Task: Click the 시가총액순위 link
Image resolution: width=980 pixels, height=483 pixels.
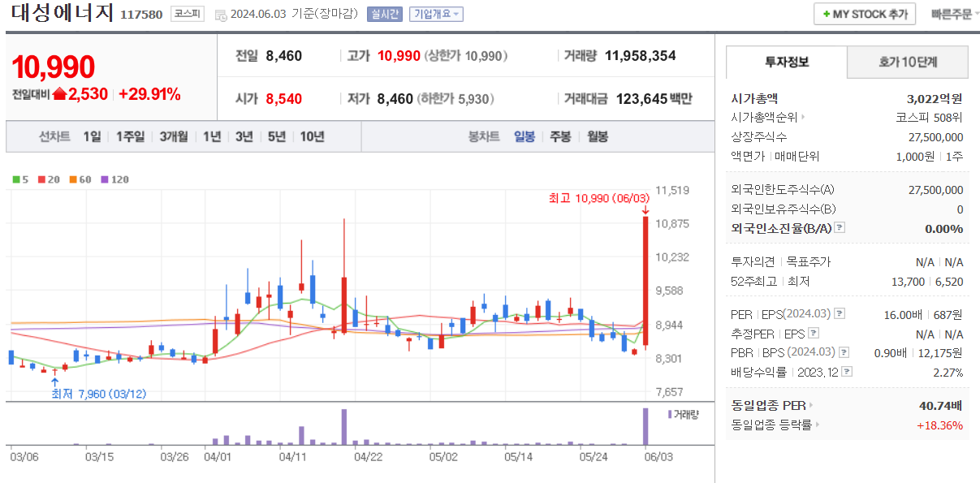Action: [764, 118]
